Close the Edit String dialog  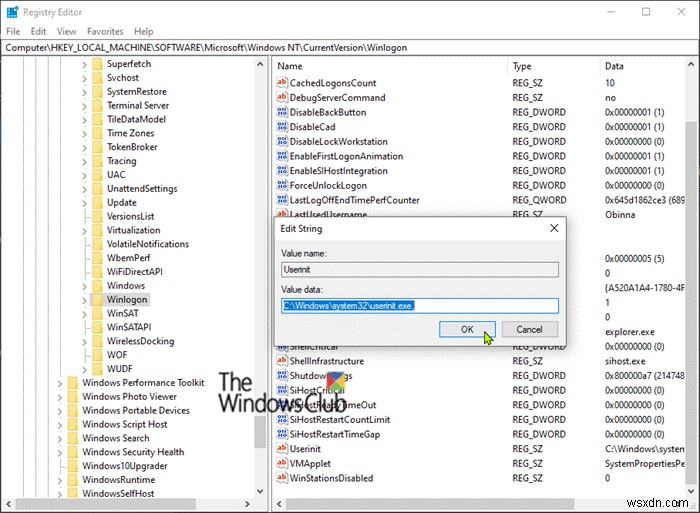click(x=554, y=228)
